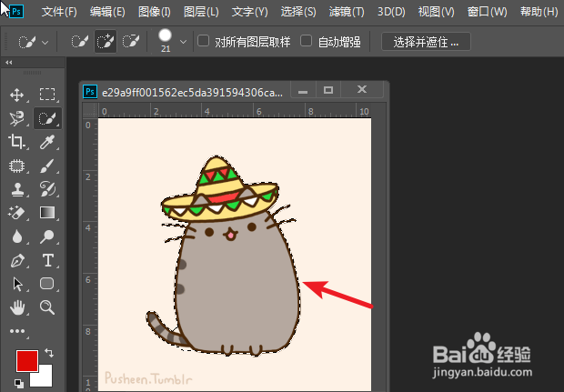Select the History Brush tool
Screen dimensions: 564x392
pos(47,189)
